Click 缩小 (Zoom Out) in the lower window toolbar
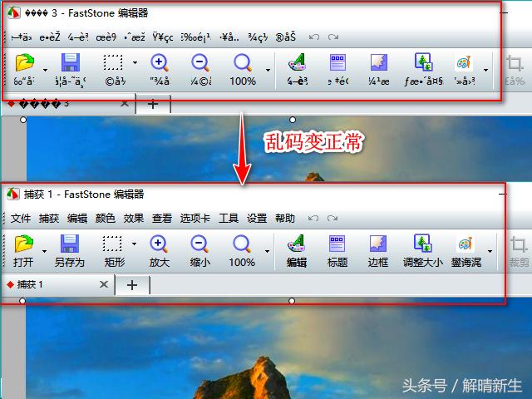Screen dimensions: 532x399 point(199,251)
